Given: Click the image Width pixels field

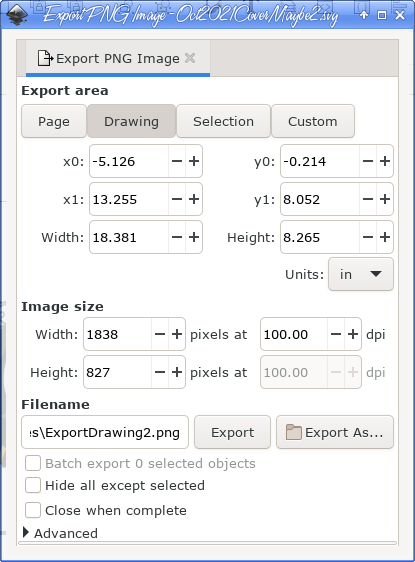Looking at the screenshot, I should point(118,334).
